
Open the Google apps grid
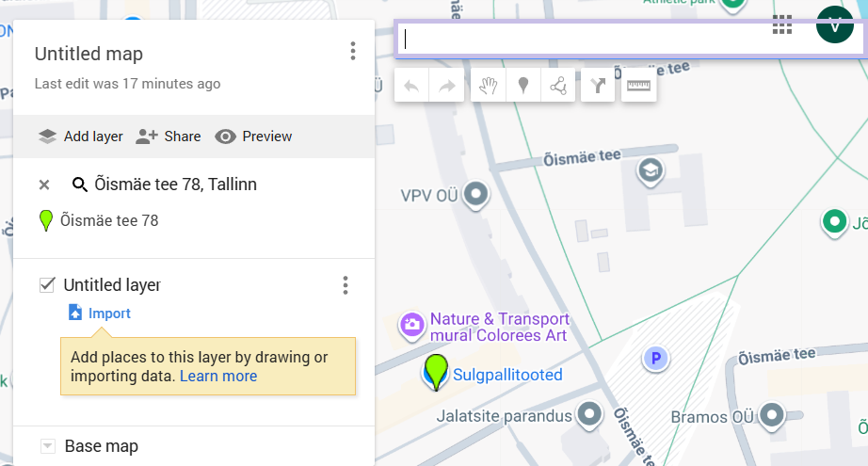coord(782,25)
